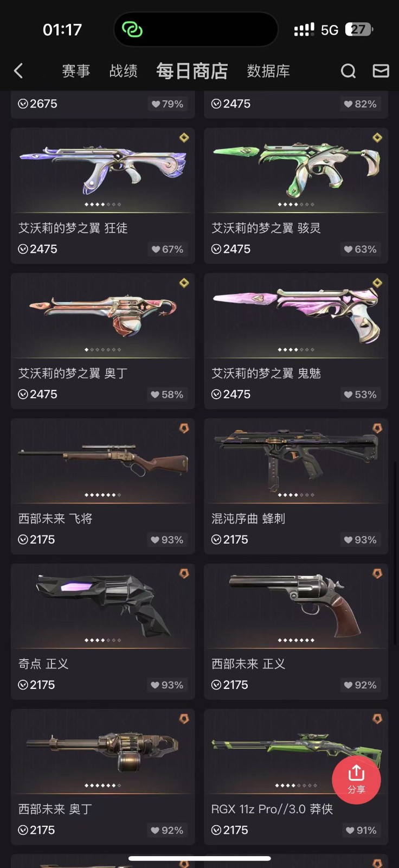Open the 奇点 正义 skin thumbnail
The image size is (399, 868).
pyautogui.click(x=103, y=605)
